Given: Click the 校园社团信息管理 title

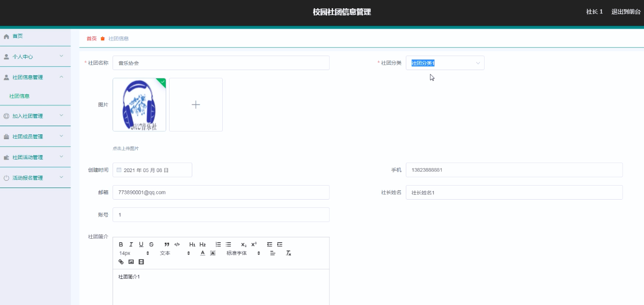Looking at the screenshot, I should click(342, 12).
